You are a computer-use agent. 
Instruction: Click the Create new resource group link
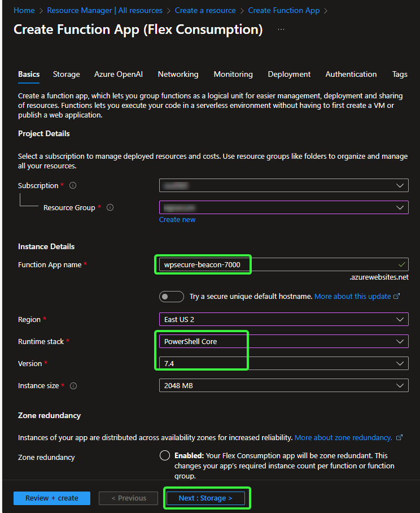pos(177,220)
